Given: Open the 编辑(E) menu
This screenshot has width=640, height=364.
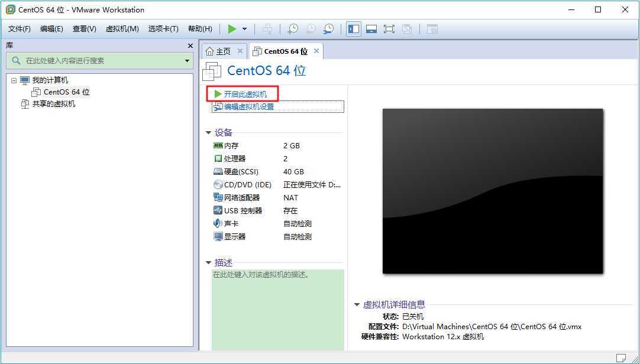Looking at the screenshot, I should point(51,29).
